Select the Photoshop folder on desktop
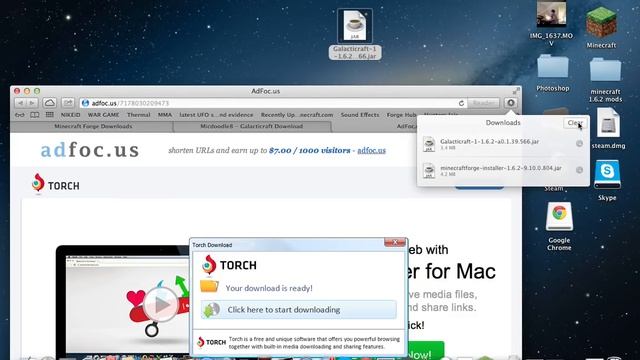Image resolution: width=640 pixels, height=360 pixels. (x=553, y=73)
